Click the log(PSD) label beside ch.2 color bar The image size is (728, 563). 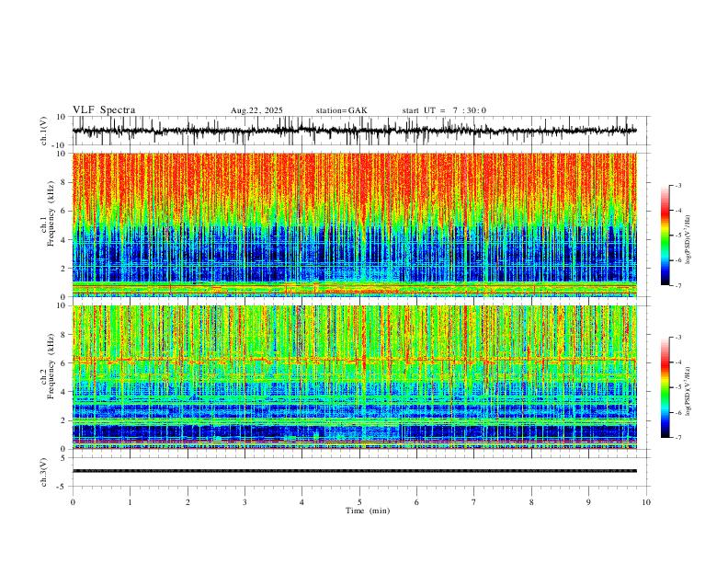(688, 391)
